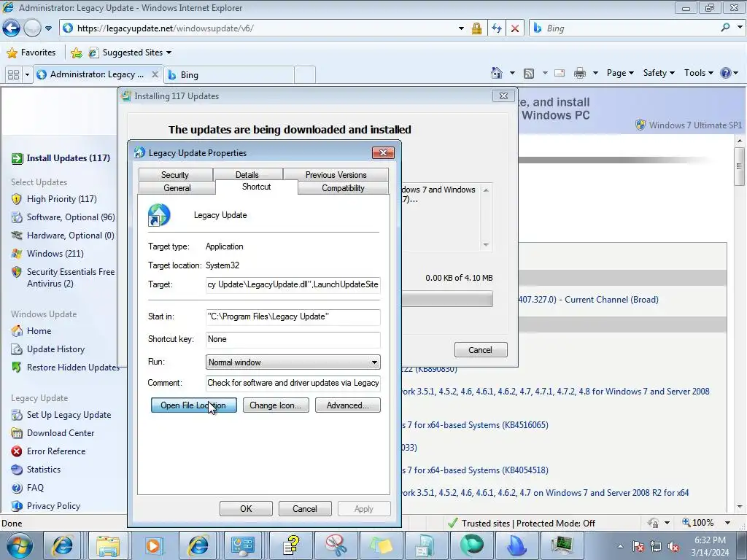Click the Help question mark icon

[x=726, y=73]
